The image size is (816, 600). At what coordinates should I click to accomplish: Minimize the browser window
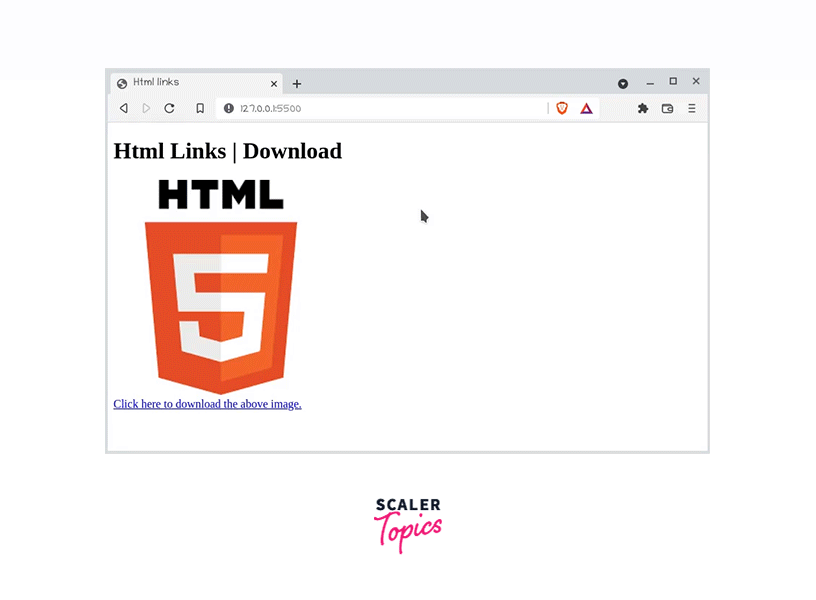click(x=650, y=83)
